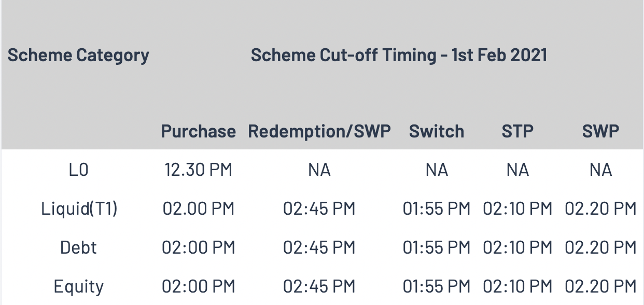Viewport: 644px width, 305px height.
Task: Click the NA cell under Redemption/SWP for L0
Action: click(319, 170)
